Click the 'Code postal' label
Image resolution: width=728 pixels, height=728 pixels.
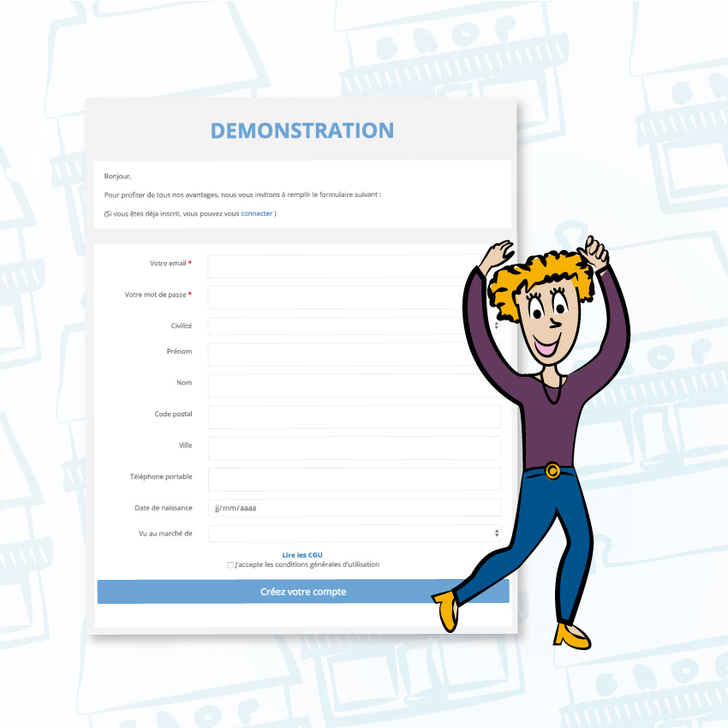tap(173, 415)
